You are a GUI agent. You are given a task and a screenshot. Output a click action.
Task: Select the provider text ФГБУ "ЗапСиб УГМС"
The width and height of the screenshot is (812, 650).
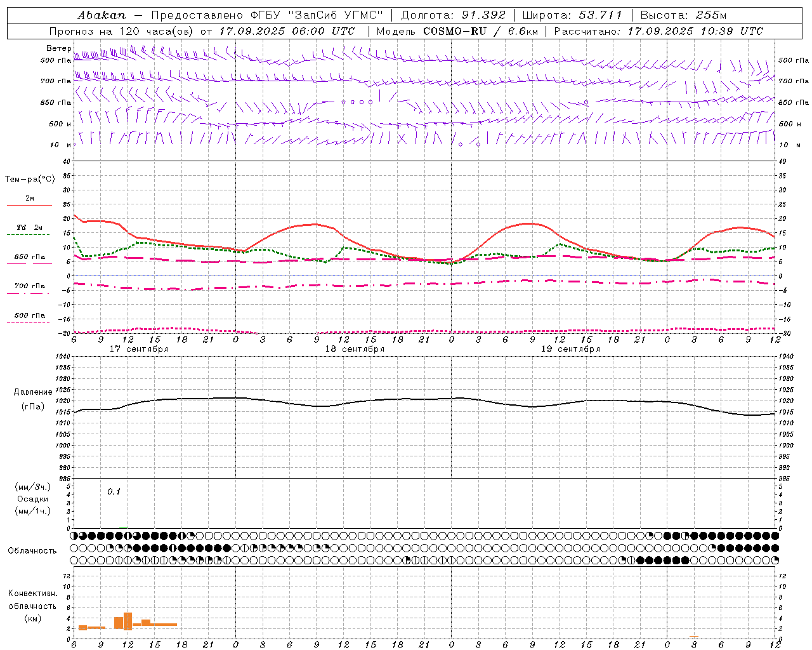[317, 15]
